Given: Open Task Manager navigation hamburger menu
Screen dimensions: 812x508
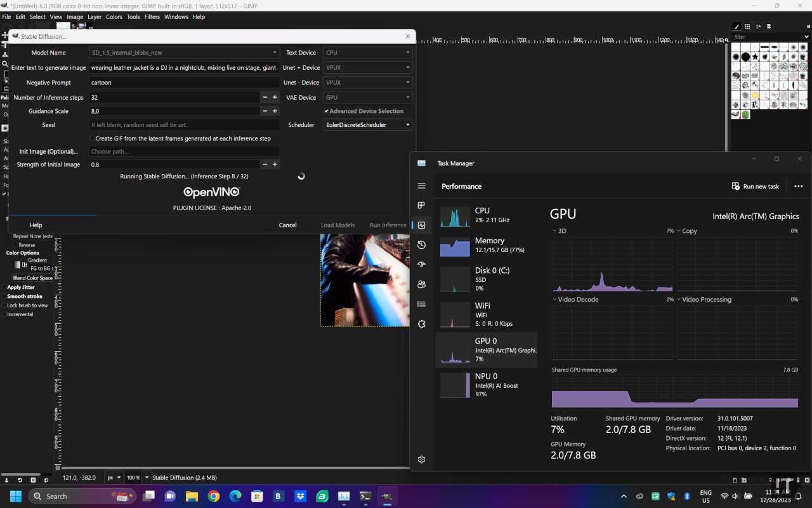Looking at the screenshot, I should coord(421,186).
